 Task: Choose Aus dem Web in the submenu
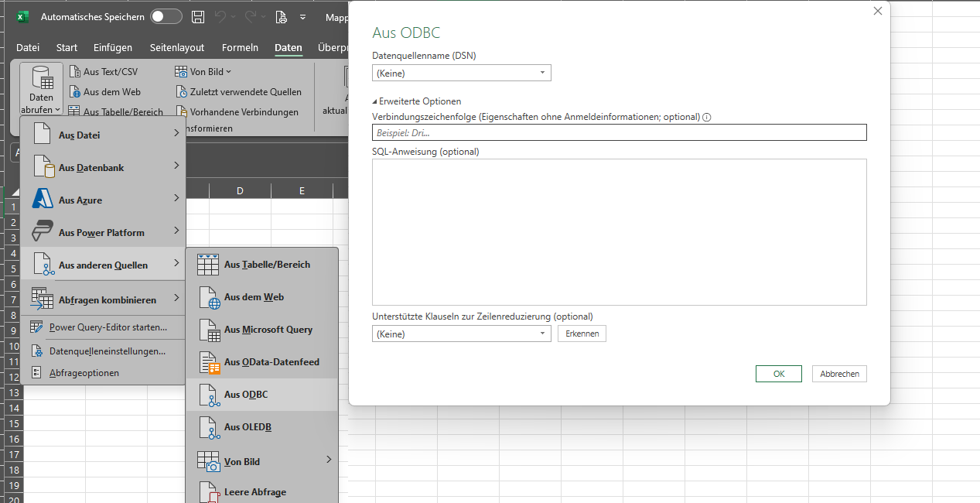coord(262,296)
